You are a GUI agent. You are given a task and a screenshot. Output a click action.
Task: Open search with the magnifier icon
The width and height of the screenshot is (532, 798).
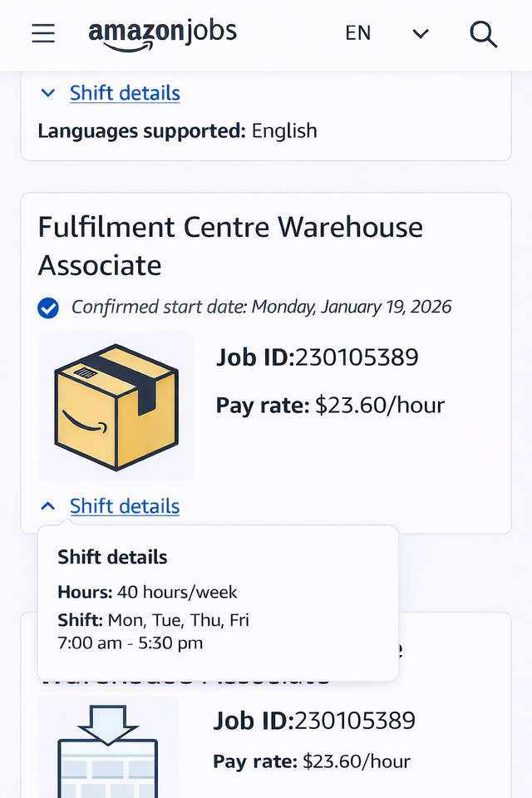tap(483, 33)
